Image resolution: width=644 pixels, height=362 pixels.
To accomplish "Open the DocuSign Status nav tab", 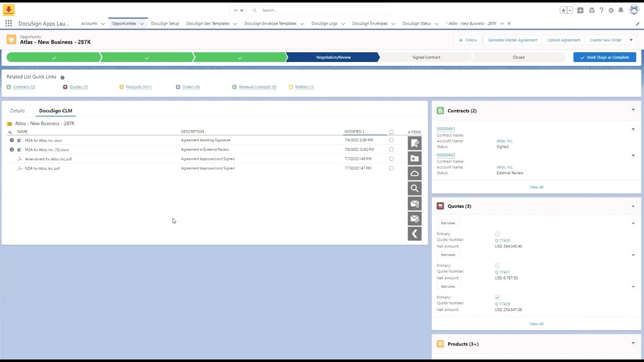I will (417, 24).
